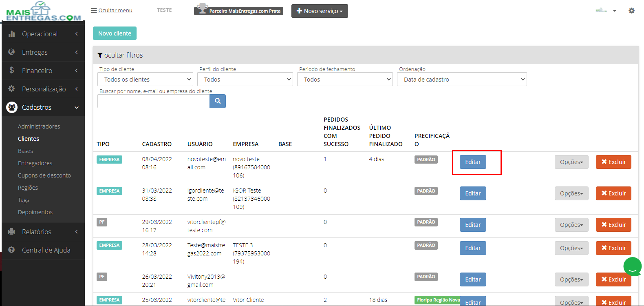Delete the TESTE 3 client
The width and height of the screenshot is (644, 306).
[613, 248]
